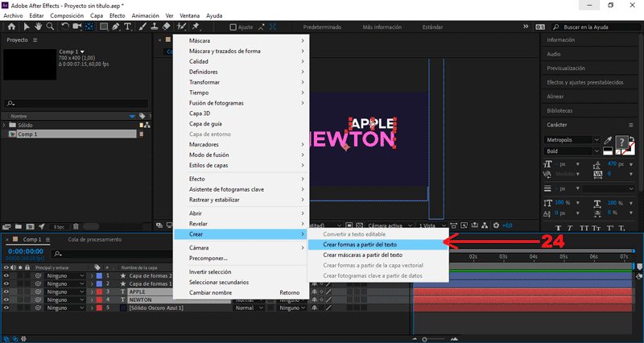
Task: Open the parent dropdown for layer APPLE
Action: (x=65, y=291)
